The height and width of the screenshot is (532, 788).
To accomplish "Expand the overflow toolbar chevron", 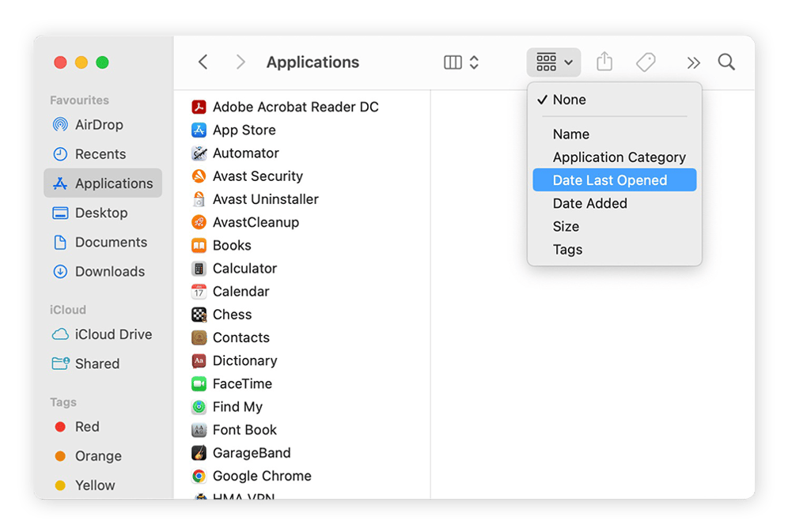I will click(693, 62).
